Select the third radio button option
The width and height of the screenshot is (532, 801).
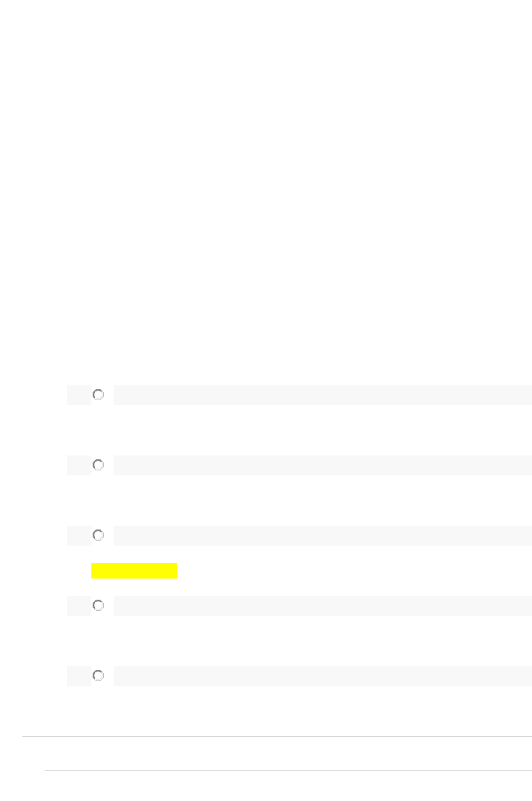click(98, 535)
